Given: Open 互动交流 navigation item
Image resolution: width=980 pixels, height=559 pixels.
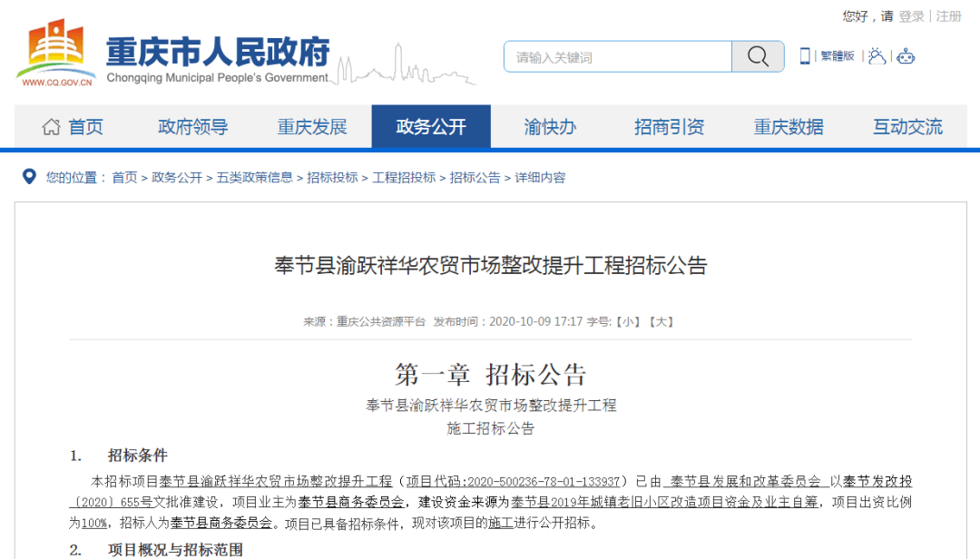Looking at the screenshot, I should 907,127.
